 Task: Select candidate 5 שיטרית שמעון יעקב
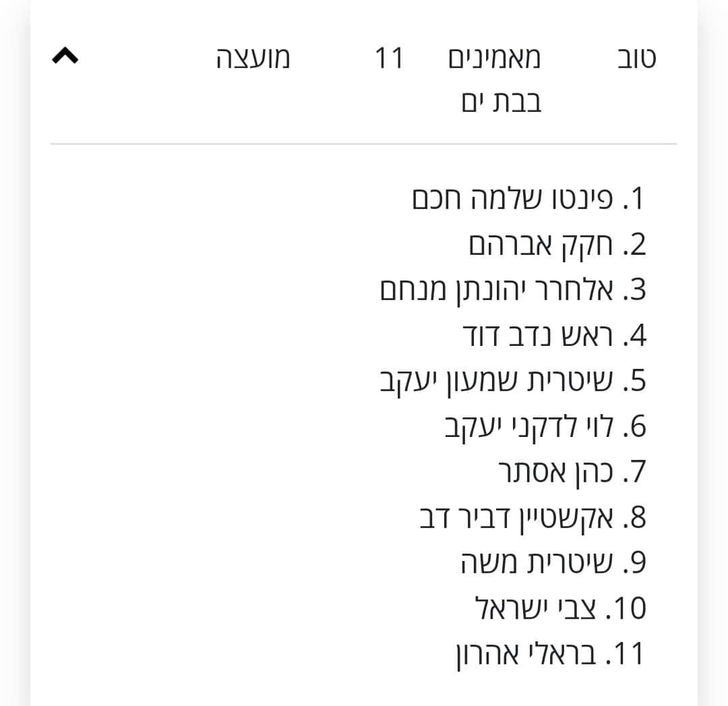point(512,382)
